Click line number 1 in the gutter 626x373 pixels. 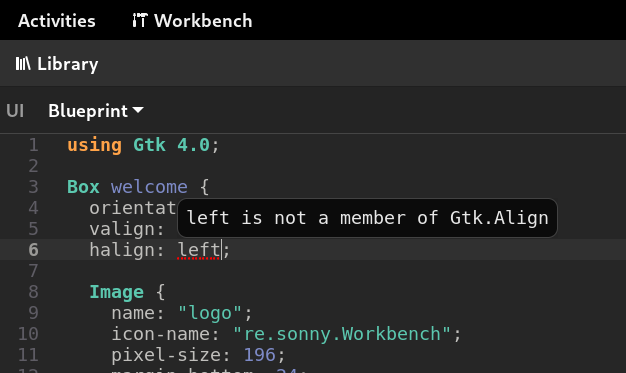click(x=34, y=145)
